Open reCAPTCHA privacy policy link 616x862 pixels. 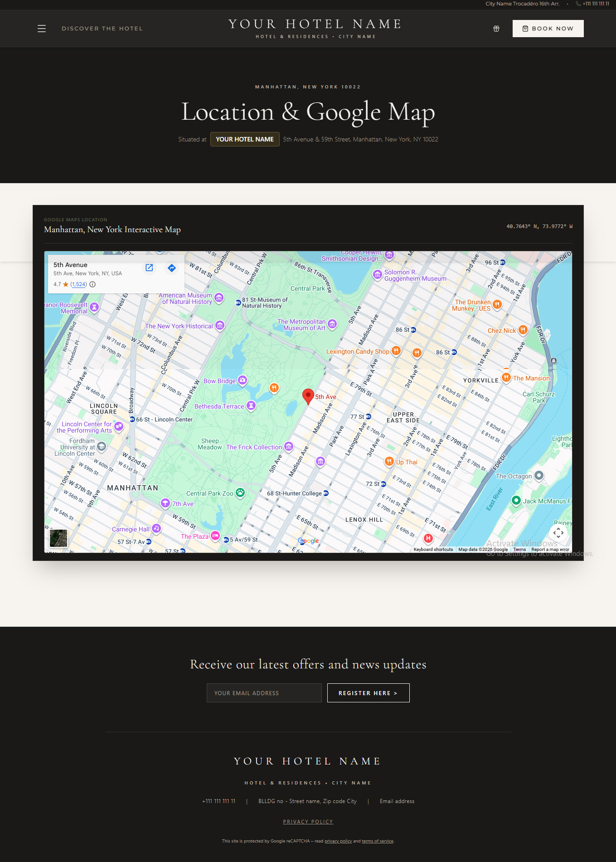coord(338,841)
